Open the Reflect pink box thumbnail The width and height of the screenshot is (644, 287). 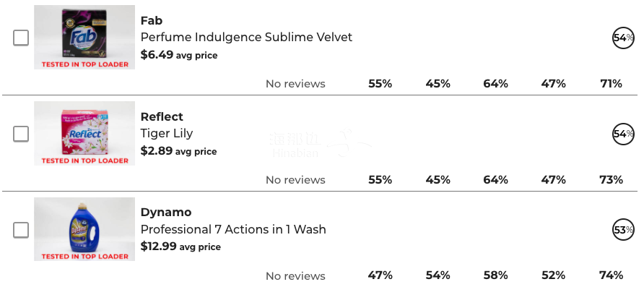[84, 133]
